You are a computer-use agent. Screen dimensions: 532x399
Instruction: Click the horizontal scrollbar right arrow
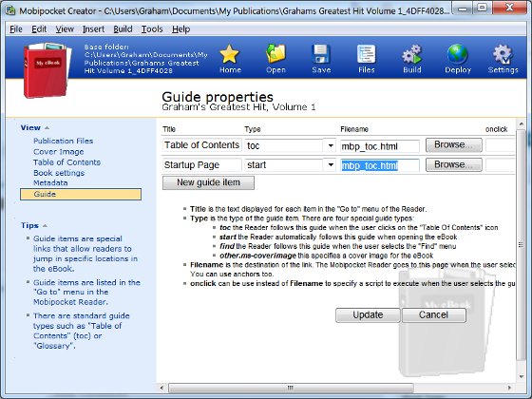click(x=509, y=388)
